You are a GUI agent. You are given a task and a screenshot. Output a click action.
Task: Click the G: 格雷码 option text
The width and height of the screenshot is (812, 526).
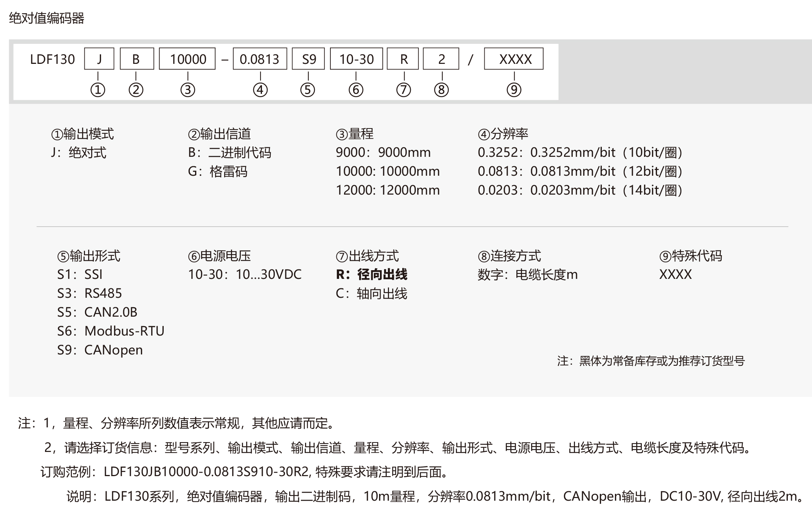click(218, 172)
